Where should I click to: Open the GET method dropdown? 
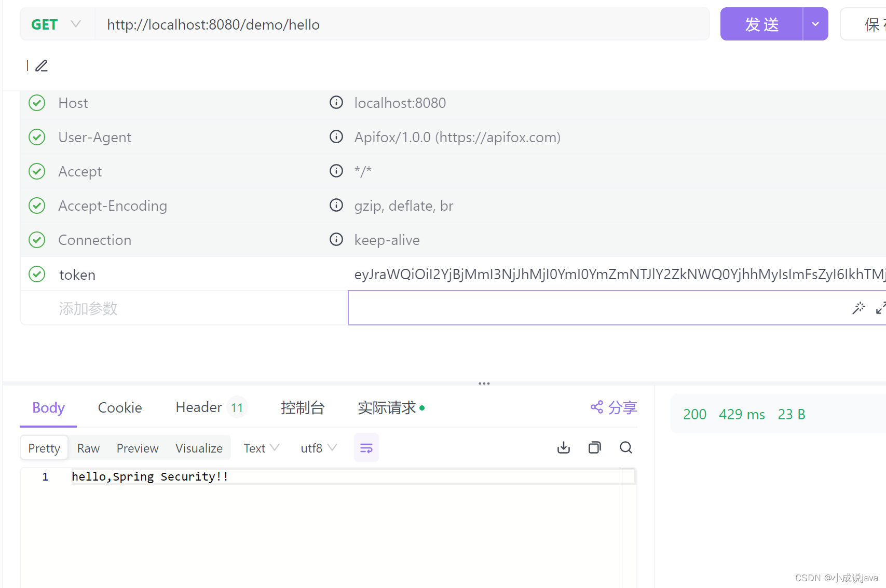[x=57, y=24]
